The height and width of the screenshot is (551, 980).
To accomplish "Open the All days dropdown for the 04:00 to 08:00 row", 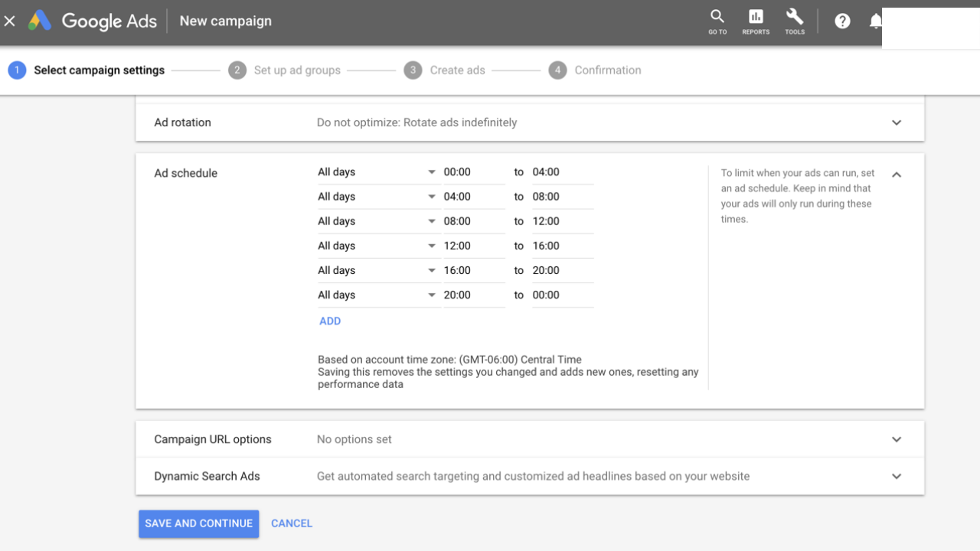I will click(377, 197).
